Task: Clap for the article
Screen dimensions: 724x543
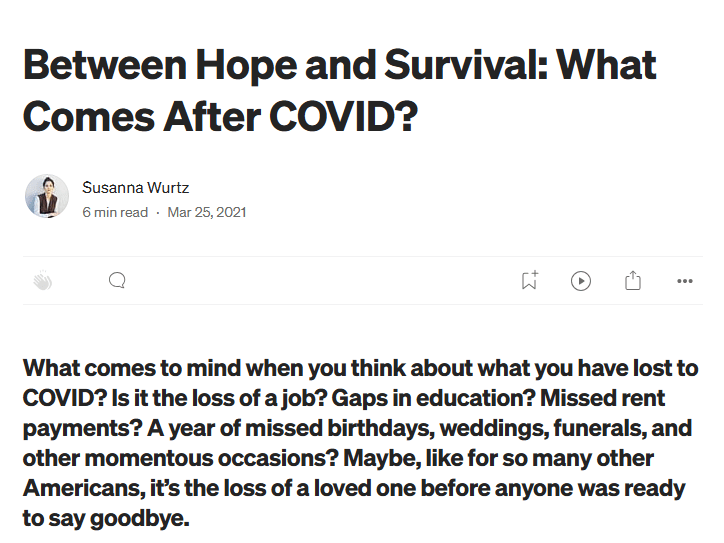Action: (42, 281)
